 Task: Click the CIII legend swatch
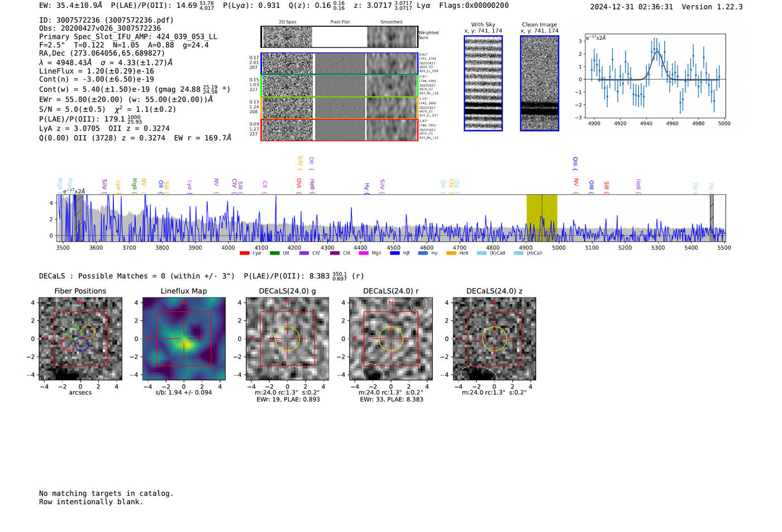(x=335, y=253)
